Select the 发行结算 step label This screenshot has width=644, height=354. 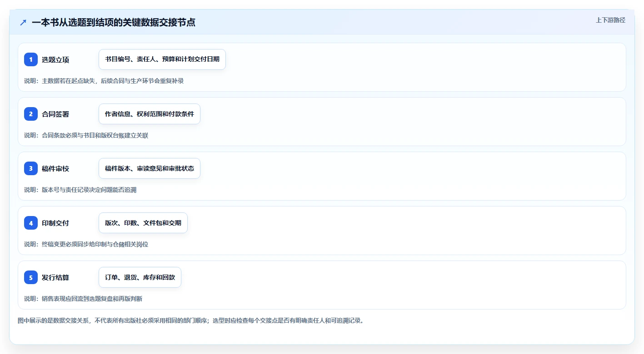55,277
